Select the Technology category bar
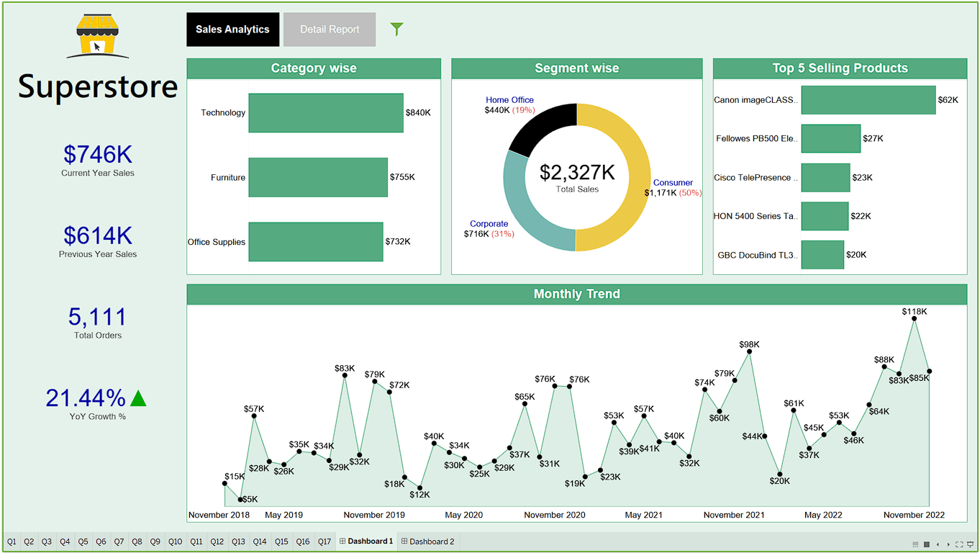The image size is (980, 553). (x=325, y=113)
